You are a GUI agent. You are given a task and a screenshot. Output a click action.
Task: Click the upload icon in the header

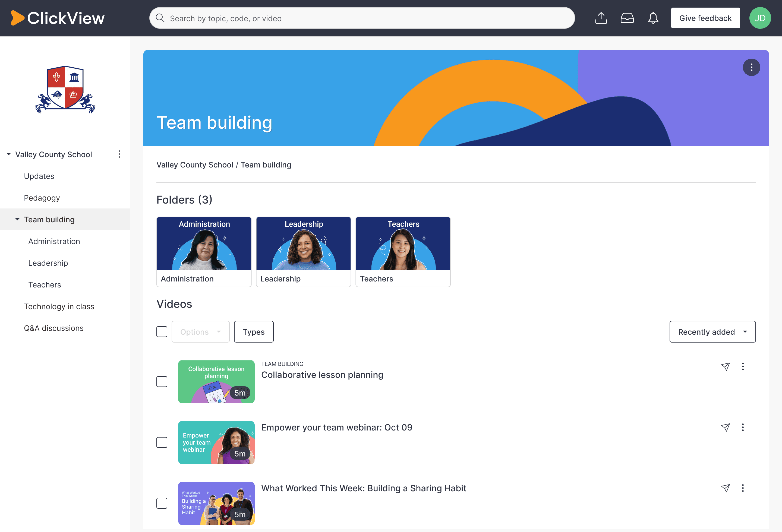coord(601,18)
